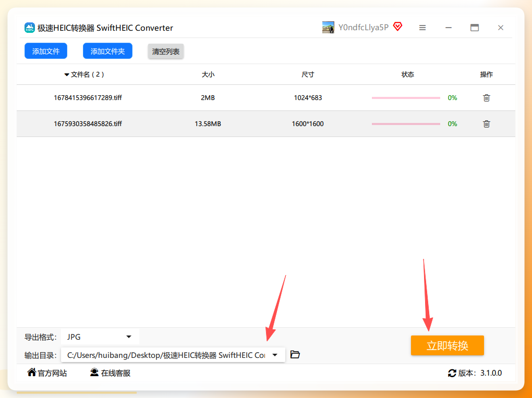The width and height of the screenshot is (532, 398).
Task: Sort files by the 文件名 column arrow
Action: click(67, 74)
